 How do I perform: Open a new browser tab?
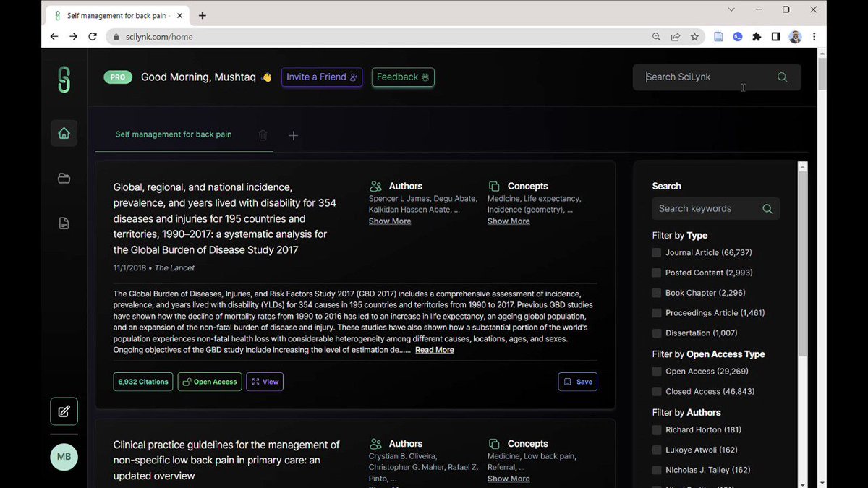(x=202, y=15)
